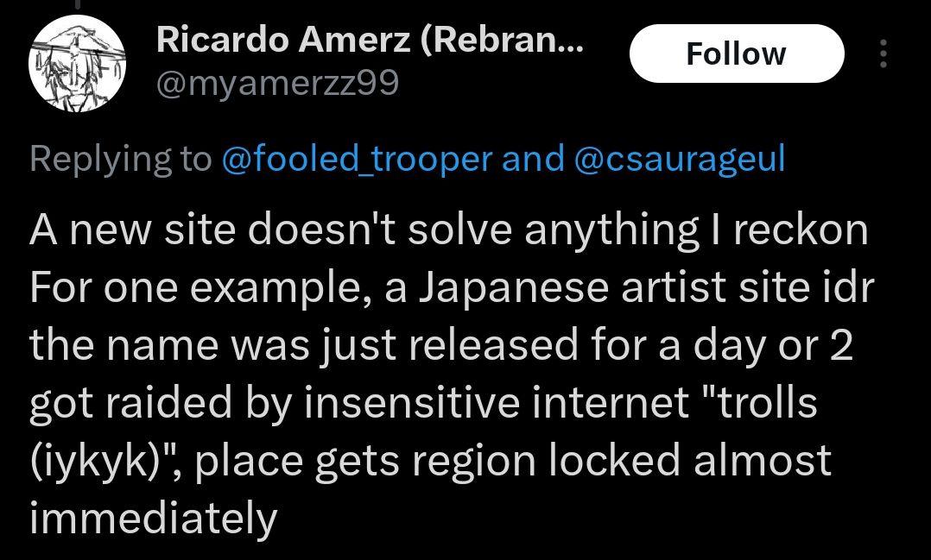This screenshot has width=931, height=560.
Task: Click the truncated "(Rebran..." part of name
Action: click(503, 40)
